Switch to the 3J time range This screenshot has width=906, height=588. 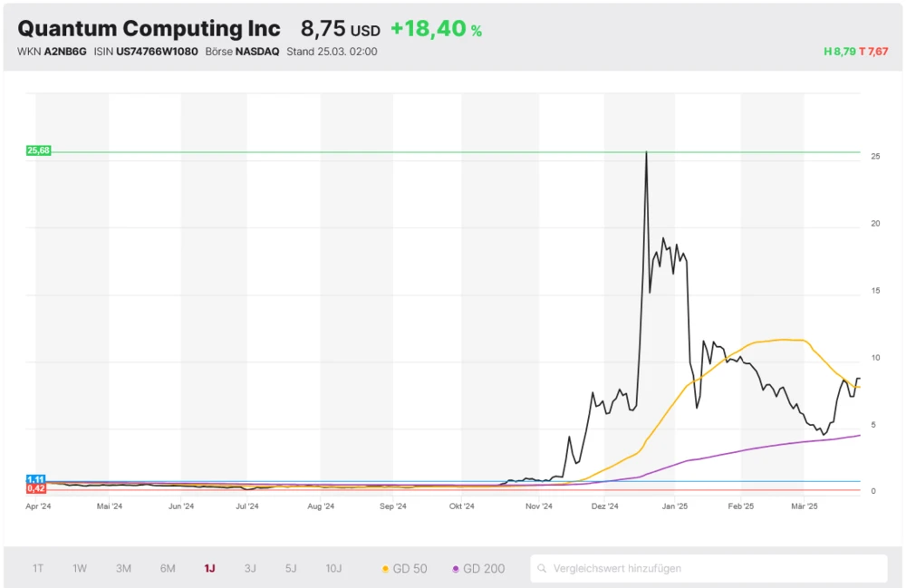(250, 569)
